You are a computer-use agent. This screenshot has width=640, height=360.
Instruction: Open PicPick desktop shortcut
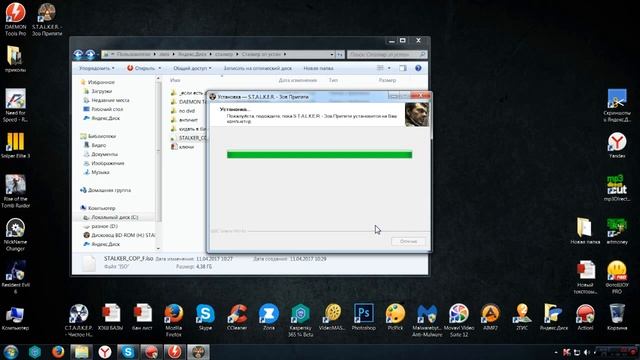click(395, 317)
